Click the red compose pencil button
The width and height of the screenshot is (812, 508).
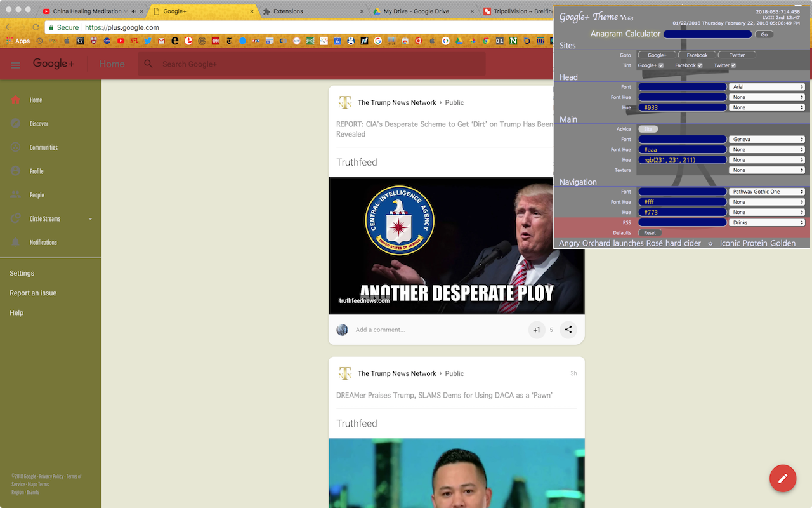(x=782, y=478)
